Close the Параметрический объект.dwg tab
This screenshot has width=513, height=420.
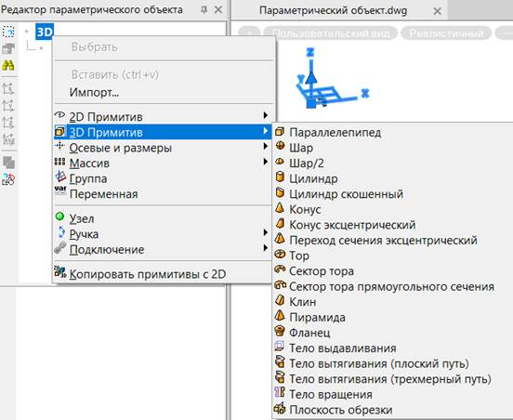[437, 11]
